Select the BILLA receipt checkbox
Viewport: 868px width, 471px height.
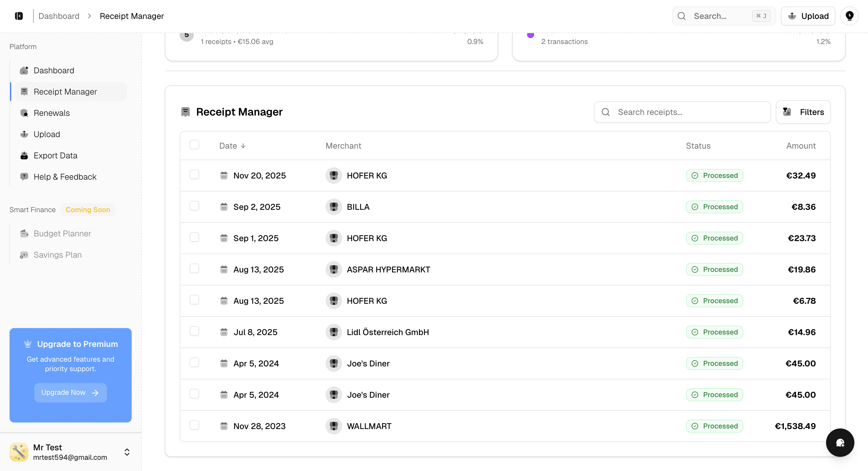(x=194, y=206)
